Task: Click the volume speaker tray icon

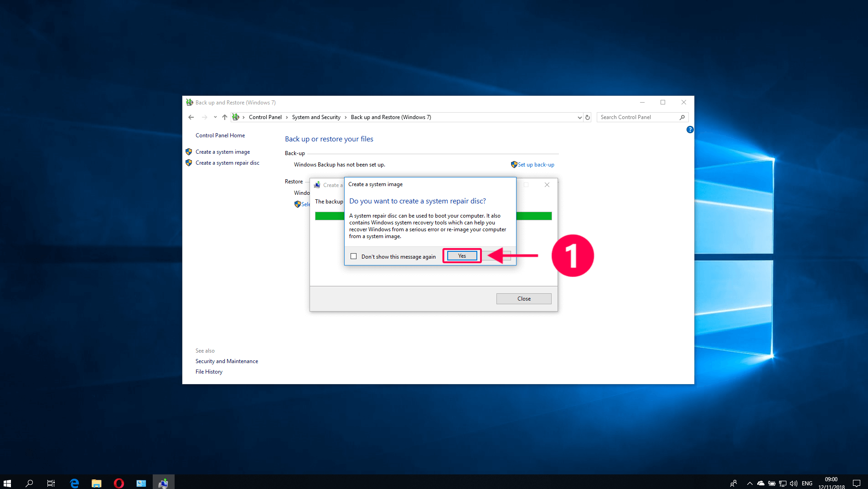Action: (x=794, y=484)
